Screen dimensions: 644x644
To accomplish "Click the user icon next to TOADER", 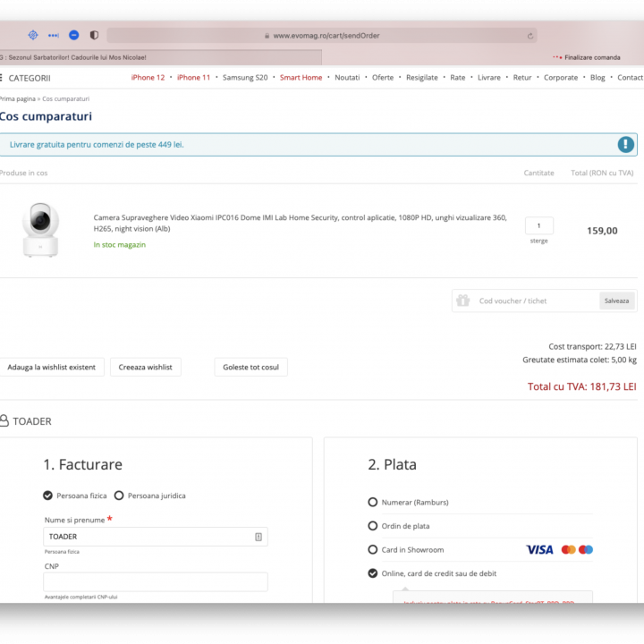I will 4,420.
